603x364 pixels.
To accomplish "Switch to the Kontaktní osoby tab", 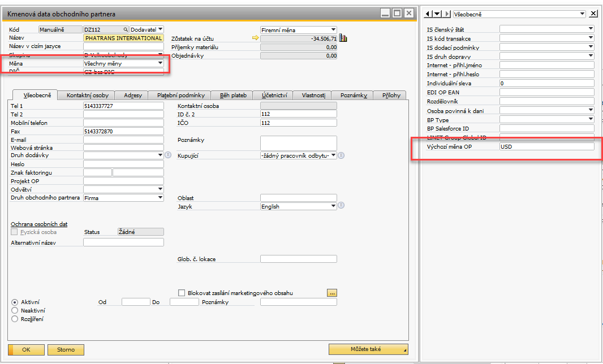I will click(87, 96).
